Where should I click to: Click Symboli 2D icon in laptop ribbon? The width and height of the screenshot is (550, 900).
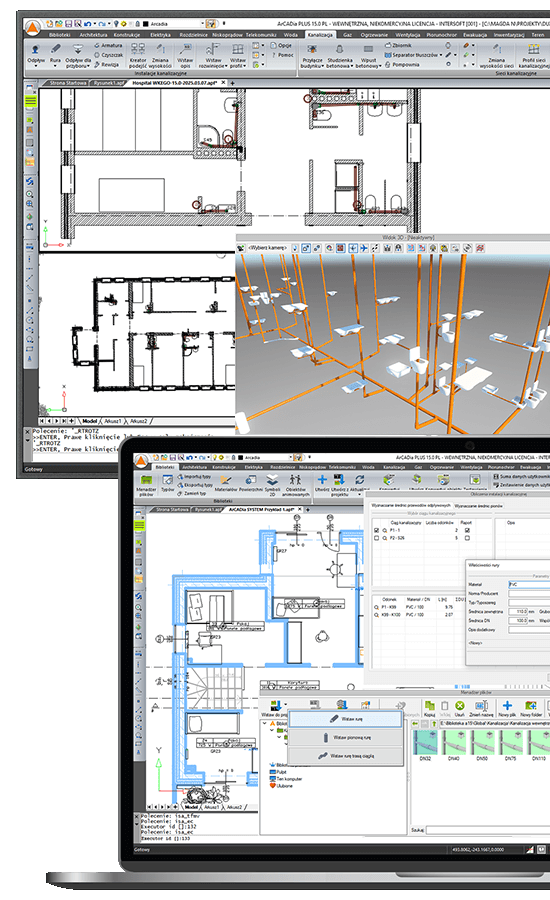[272, 485]
